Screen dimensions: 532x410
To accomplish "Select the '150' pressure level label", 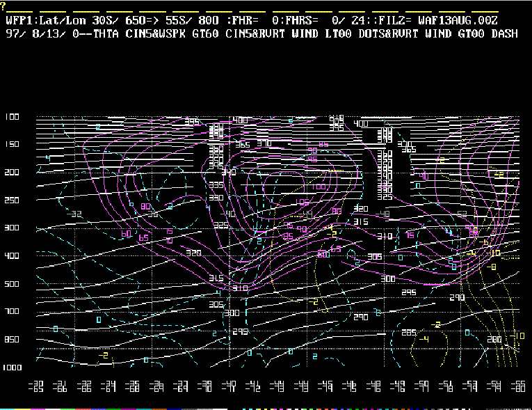I will point(12,144).
